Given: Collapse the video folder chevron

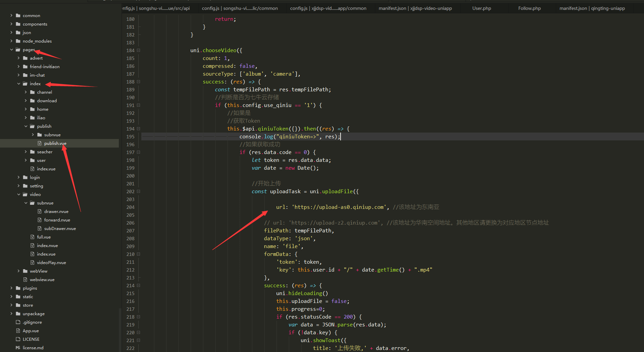Looking at the screenshot, I should point(18,194).
